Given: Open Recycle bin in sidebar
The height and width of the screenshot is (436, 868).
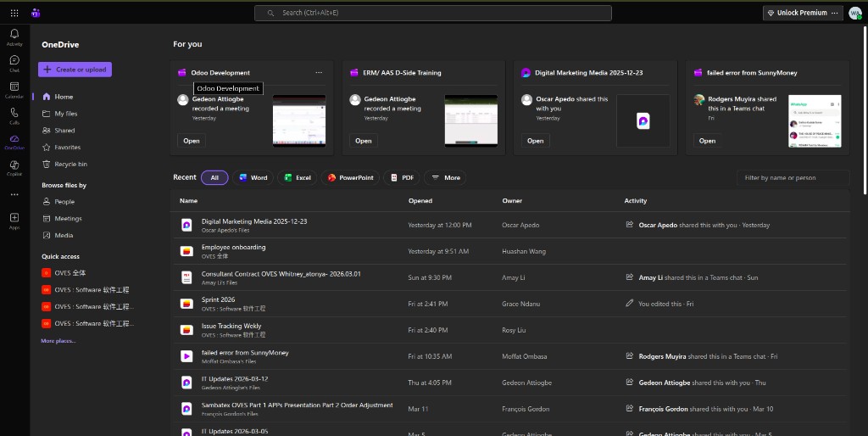Looking at the screenshot, I should point(64,164).
